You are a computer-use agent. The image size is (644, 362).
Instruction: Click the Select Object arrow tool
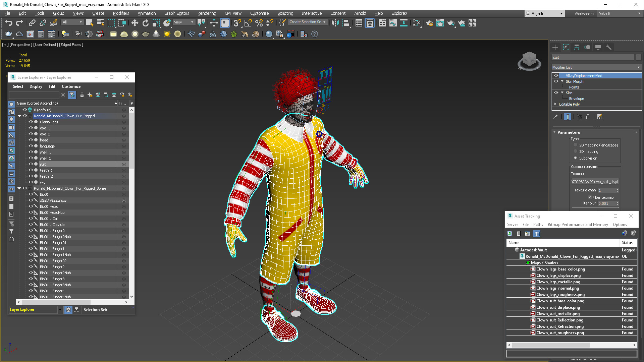[x=89, y=23]
